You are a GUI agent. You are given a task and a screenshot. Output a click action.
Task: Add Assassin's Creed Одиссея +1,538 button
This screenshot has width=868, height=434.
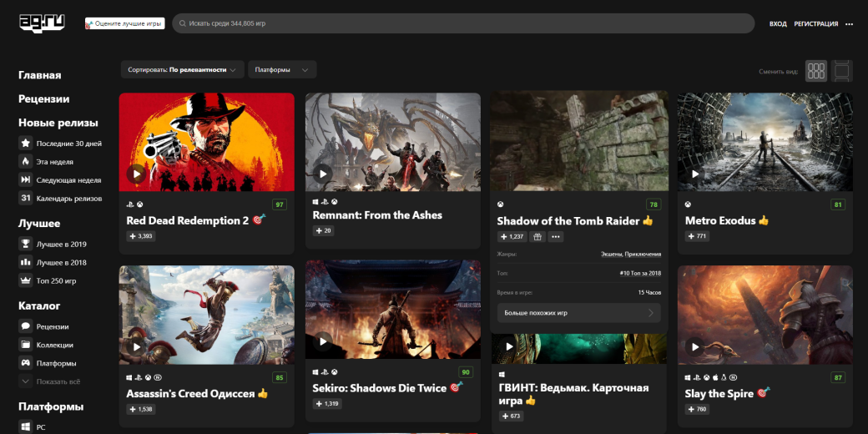140,410
